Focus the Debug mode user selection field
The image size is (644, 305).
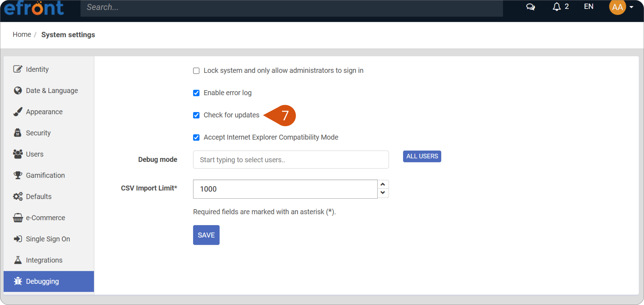coord(291,160)
